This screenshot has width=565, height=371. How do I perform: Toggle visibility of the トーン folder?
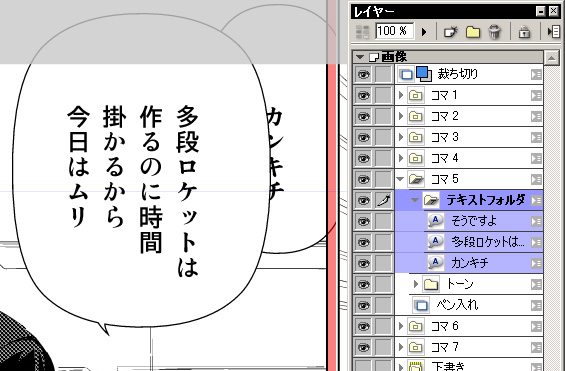(x=364, y=284)
